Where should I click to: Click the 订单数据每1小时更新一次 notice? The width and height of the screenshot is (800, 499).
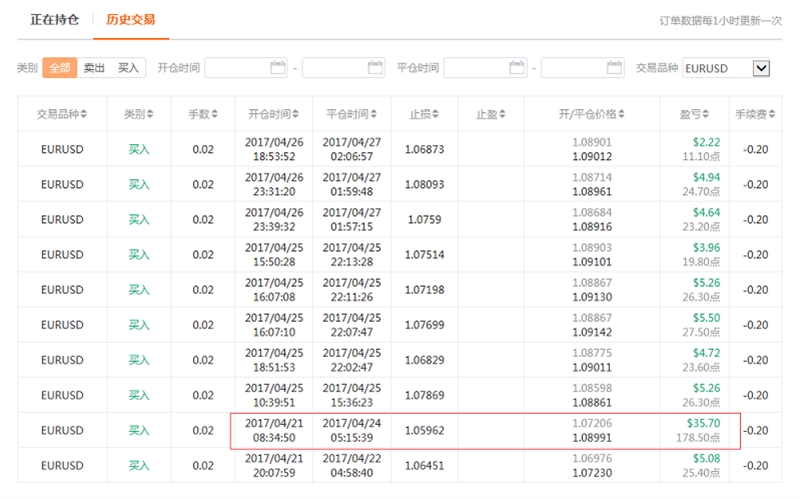pyautogui.click(x=720, y=21)
